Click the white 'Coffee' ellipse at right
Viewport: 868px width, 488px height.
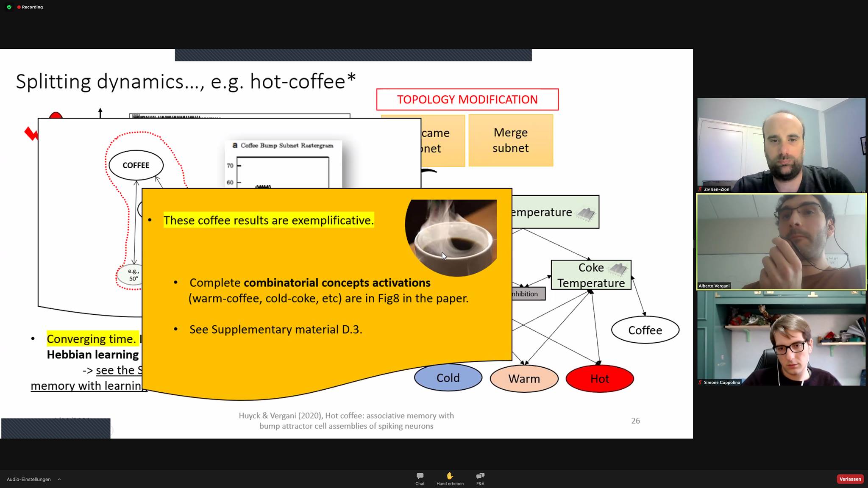[x=645, y=330]
